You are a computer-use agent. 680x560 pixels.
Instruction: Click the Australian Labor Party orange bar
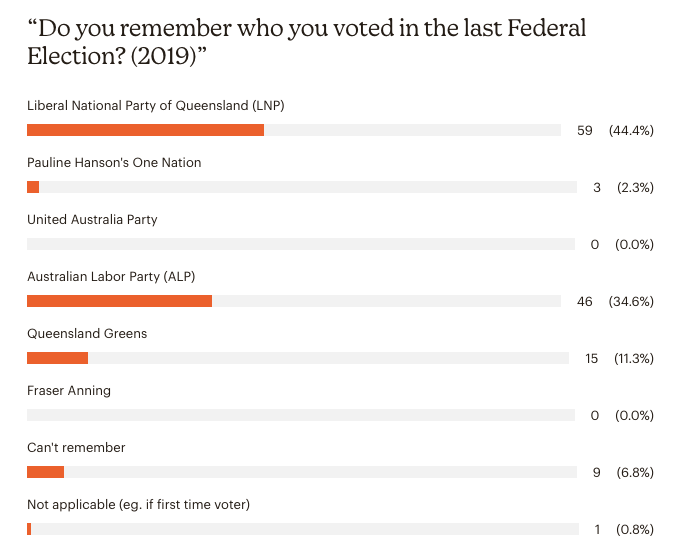click(x=119, y=301)
